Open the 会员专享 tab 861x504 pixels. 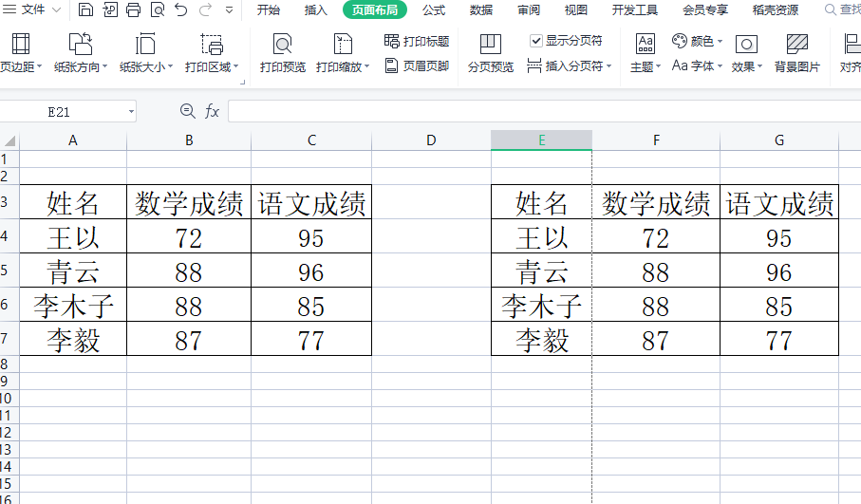tap(705, 9)
